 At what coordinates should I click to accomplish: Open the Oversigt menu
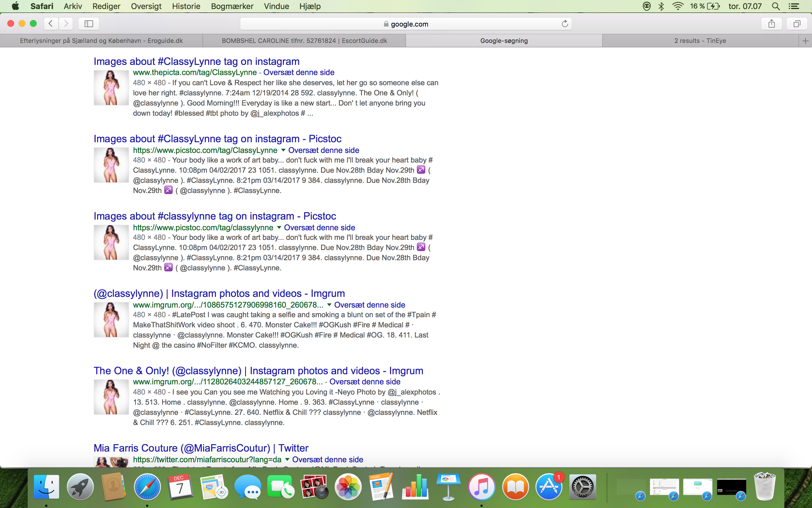(x=146, y=6)
